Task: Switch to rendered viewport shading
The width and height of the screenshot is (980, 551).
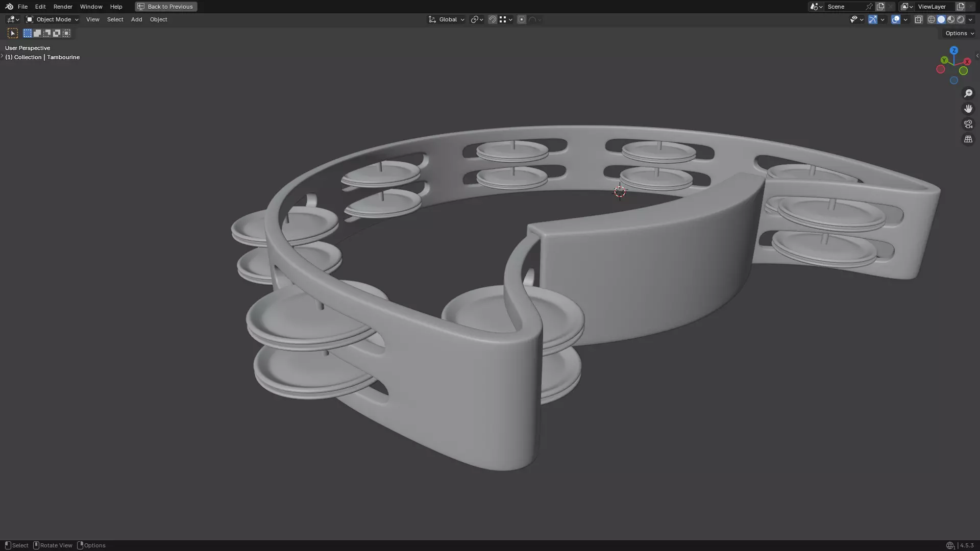Action: [961, 19]
